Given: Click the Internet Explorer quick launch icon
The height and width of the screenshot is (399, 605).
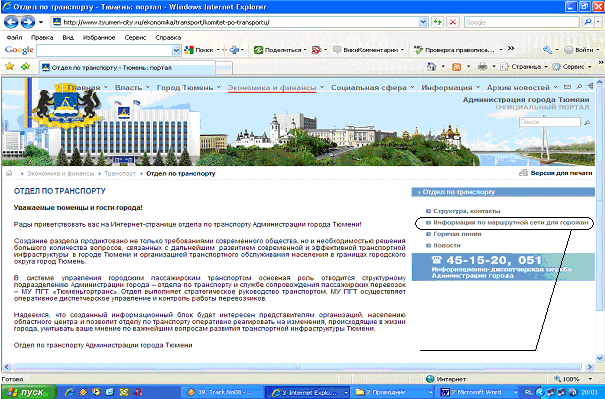Looking at the screenshot, I should (x=69, y=392).
